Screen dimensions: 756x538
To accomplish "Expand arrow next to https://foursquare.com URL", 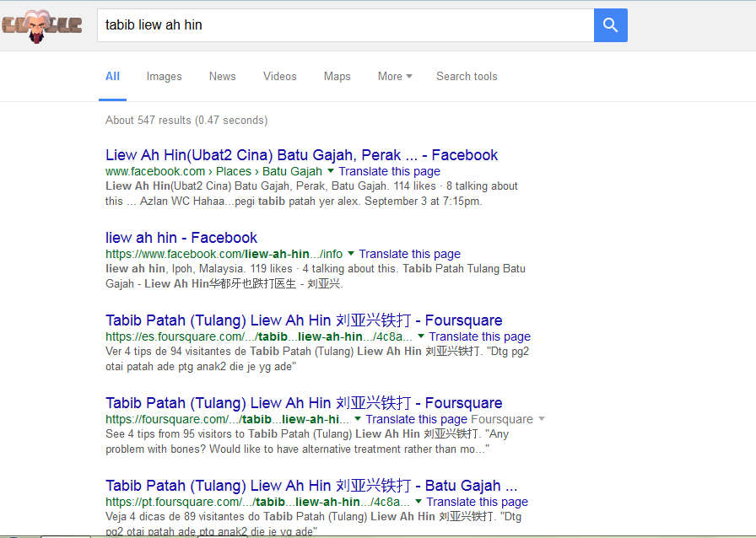I will tap(357, 419).
